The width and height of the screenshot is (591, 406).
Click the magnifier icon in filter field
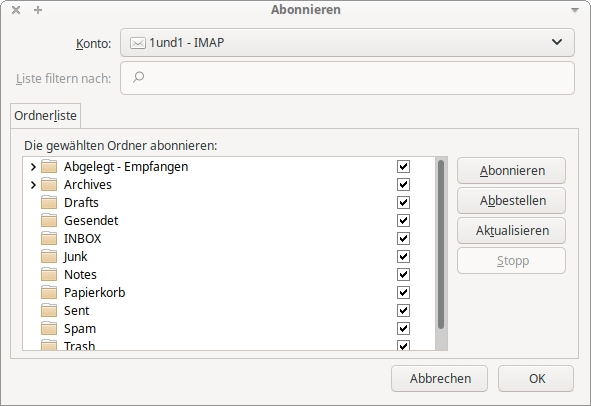pyautogui.click(x=138, y=77)
